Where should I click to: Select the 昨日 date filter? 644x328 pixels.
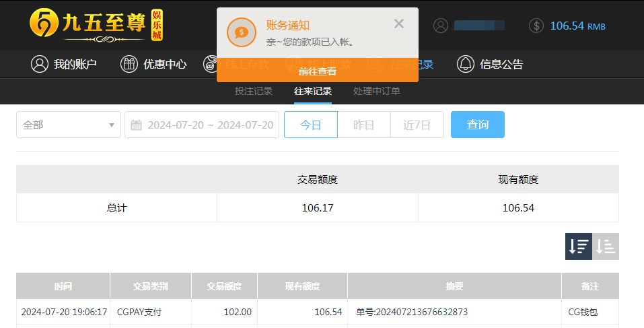(x=363, y=125)
